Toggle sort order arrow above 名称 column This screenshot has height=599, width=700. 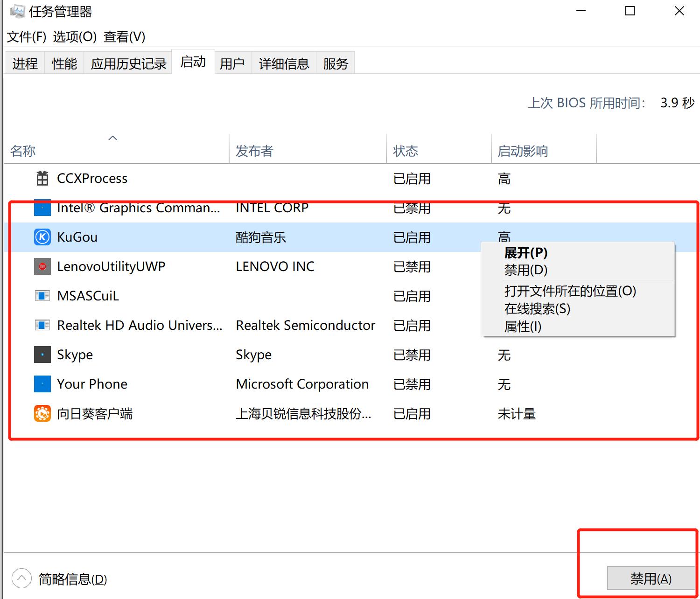(x=113, y=138)
